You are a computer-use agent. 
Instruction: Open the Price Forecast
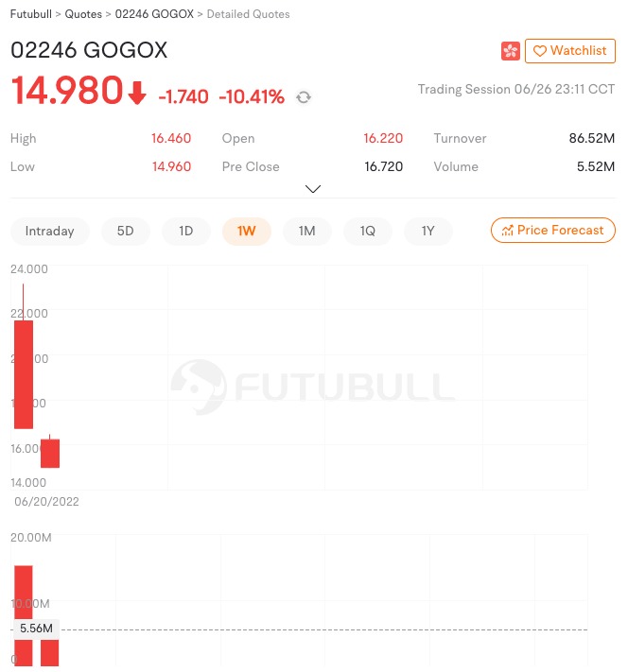coord(553,230)
